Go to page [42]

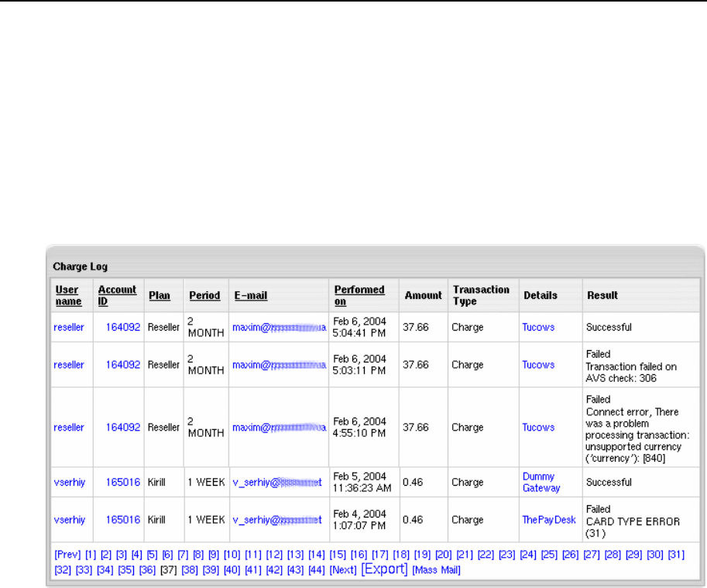click(274, 570)
